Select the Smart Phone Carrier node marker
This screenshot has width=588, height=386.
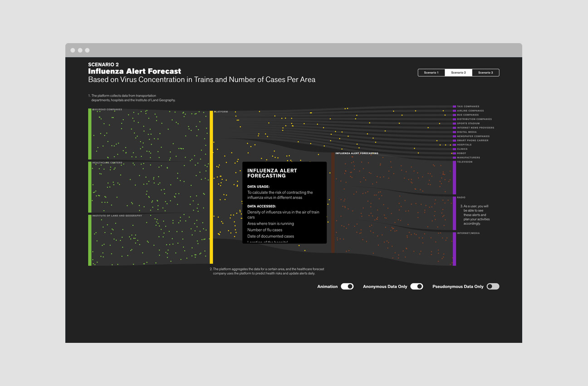(x=454, y=140)
